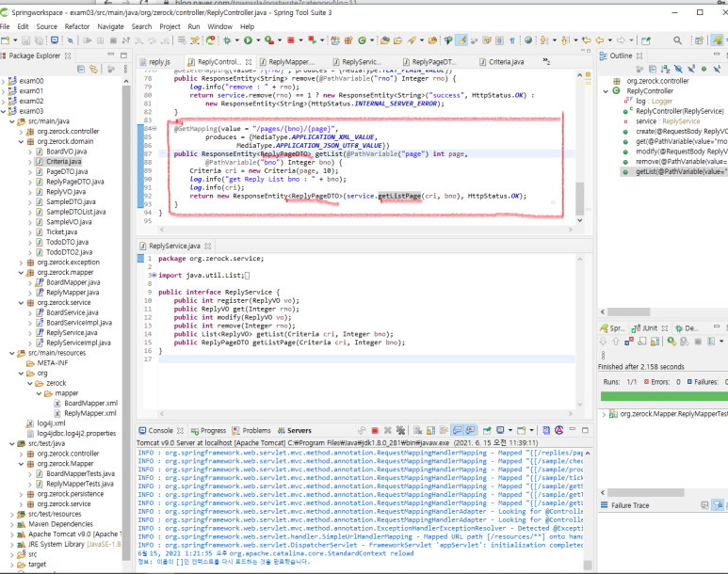This screenshot has width=728, height=574.
Task: Toggle Sort alphabetically in Outline view
Action: click(x=665, y=69)
